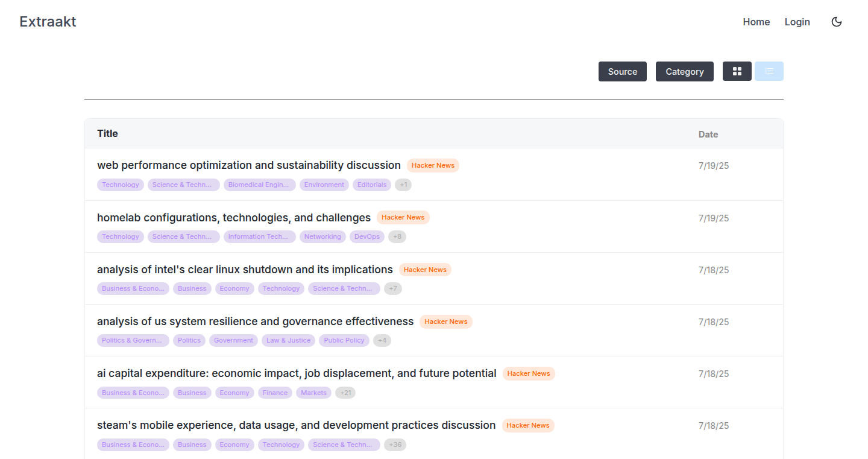The width and height of the screenshot is (868, 459).
Task: Select Technology tag on homelab row
Action: coord(121,236)
